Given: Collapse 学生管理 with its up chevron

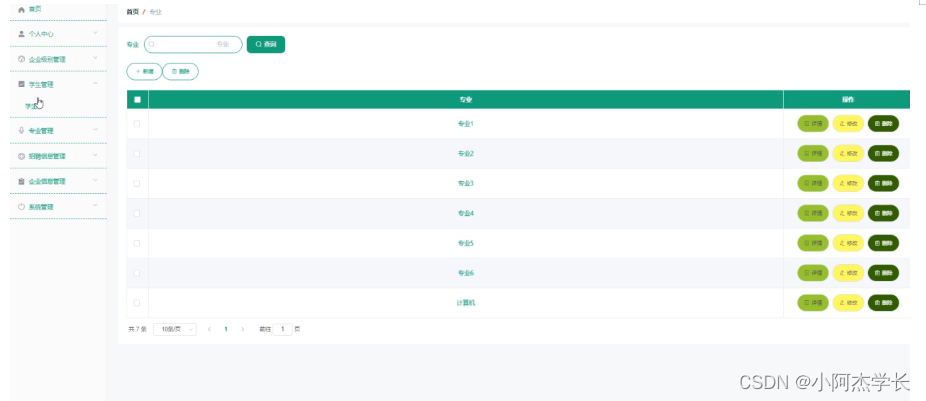Looking at the screenshot, I should [95, 83].
